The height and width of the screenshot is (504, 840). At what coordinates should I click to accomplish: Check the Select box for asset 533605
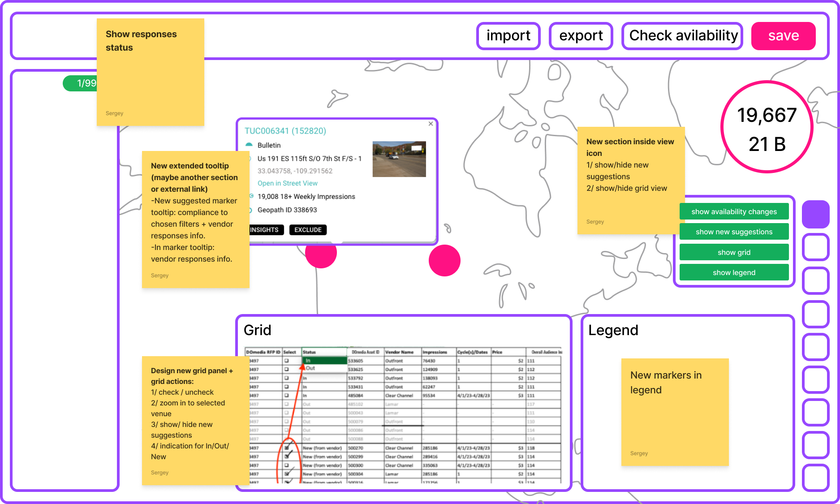(x=287, y=361)
